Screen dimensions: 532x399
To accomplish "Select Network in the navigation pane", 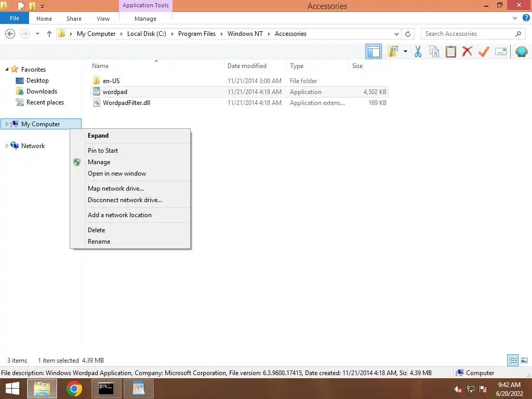I will 33,145.
